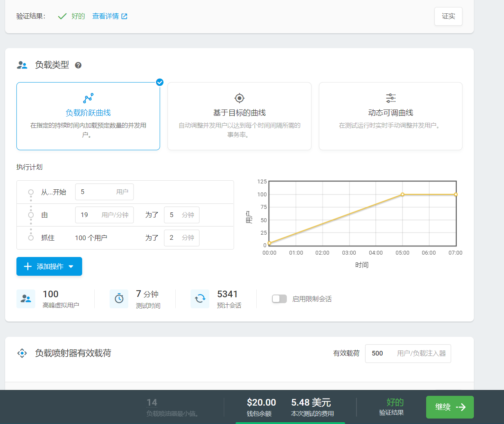Click the 5 分钟 ramp duration input
The image size is (504, 424).
tap(182, 215)
